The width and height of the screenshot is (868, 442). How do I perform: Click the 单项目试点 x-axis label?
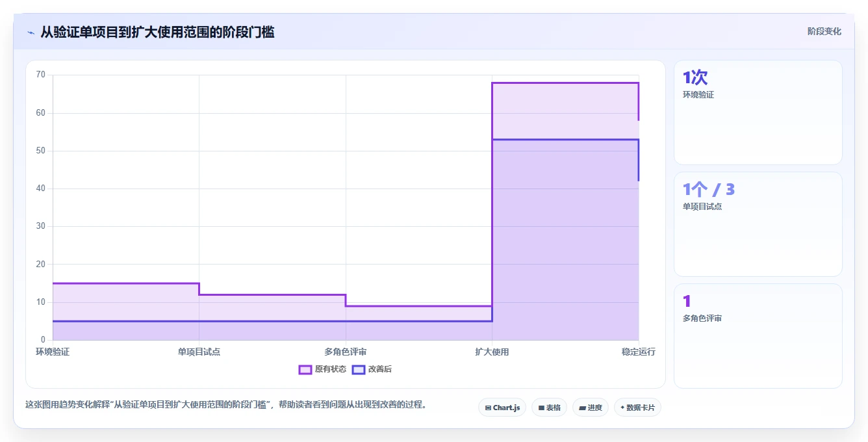pyautogui.click(x=199, y=352)
